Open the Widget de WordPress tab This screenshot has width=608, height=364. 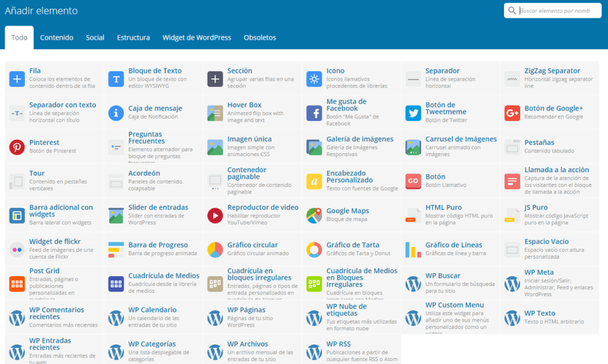(x=197, y=37)
